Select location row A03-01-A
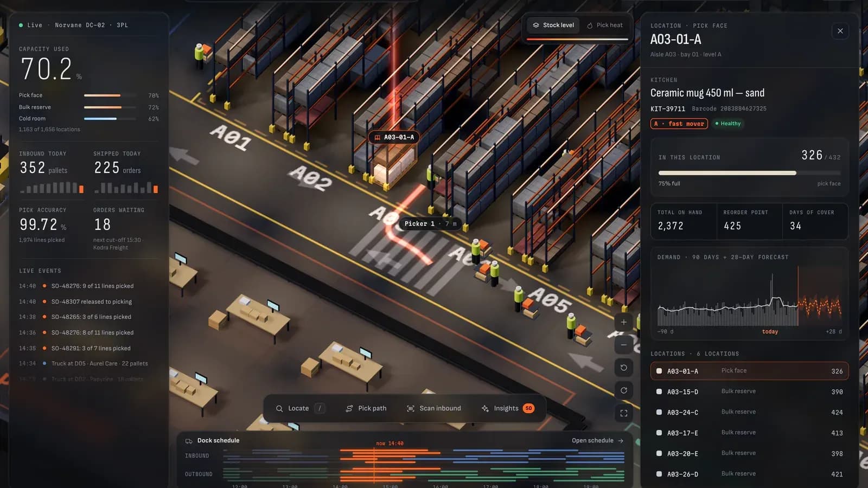The height and width of the screenshot is (488, 868). click(x=749, y=371)
